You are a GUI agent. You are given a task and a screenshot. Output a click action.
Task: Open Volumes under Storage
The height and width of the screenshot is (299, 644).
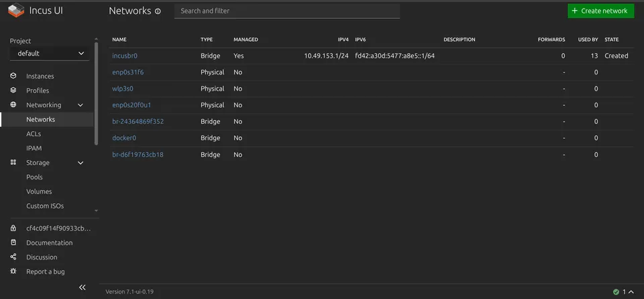click(x=39, y=191)
